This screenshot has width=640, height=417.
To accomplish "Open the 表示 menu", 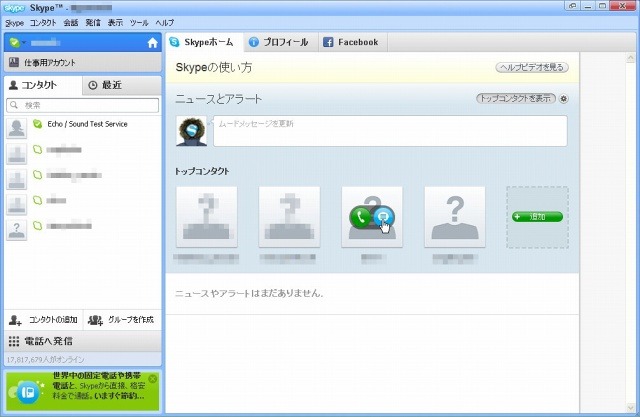I will [115, 23].
